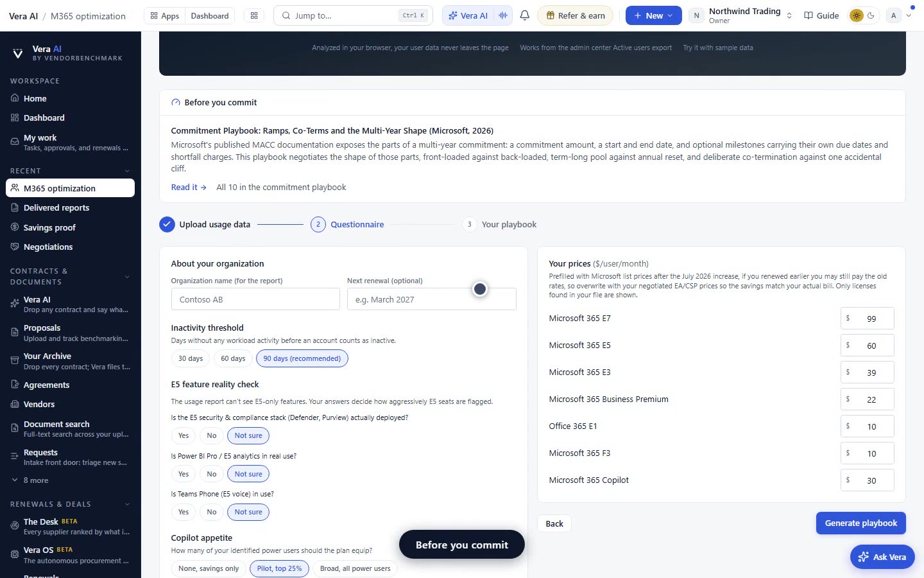924x578 pixels.
Task: Click The Desk icon in the sidebar
Action: [15, 526]
